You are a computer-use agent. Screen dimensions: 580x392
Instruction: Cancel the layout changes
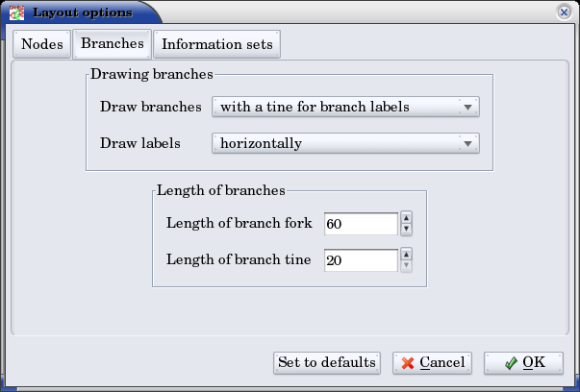coord(432,362)
